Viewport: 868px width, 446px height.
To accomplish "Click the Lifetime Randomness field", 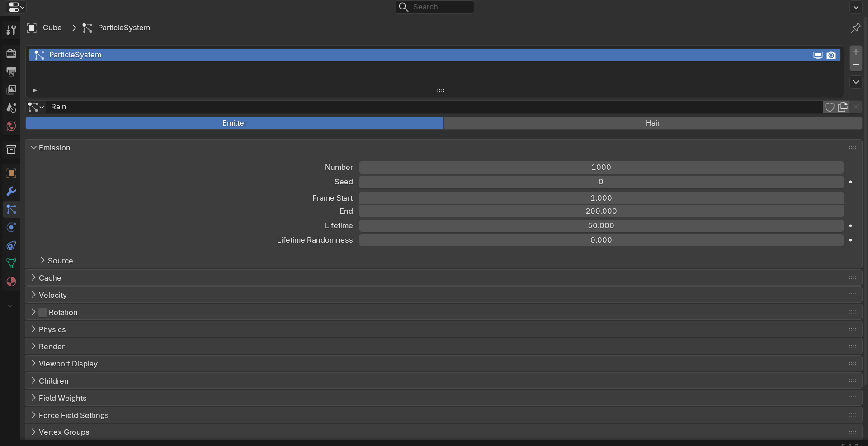I will pos(601,240).
